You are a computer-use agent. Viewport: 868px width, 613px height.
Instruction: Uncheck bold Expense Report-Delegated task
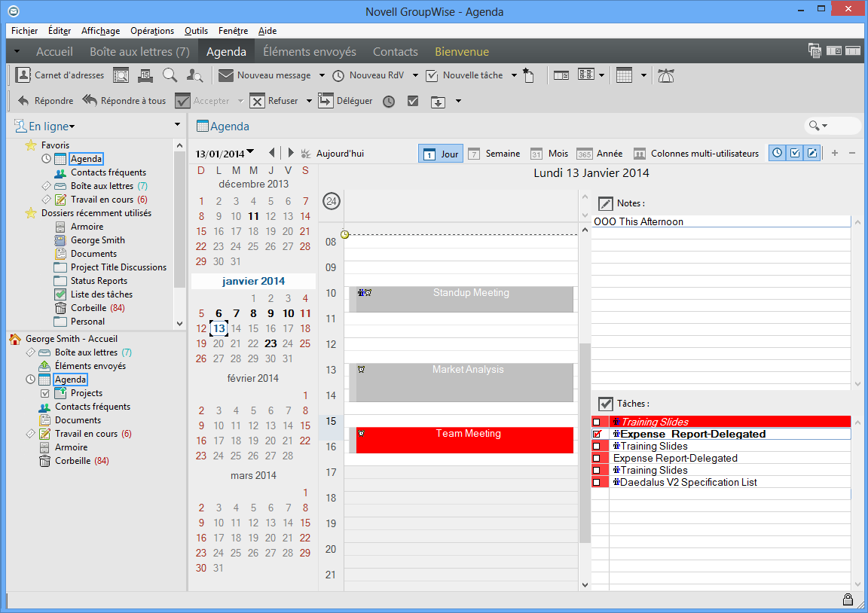click(596, 435)
